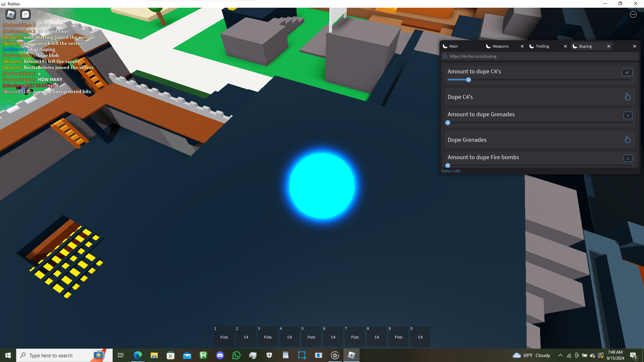Open the notification center icon
644x362 pixels.
[633, 356]
